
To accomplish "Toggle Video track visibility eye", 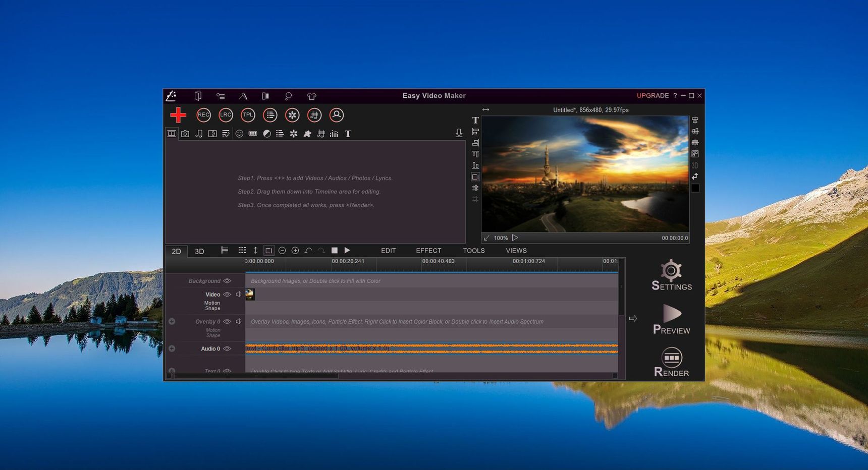I will pyautogui.click(x=227, y=295).
